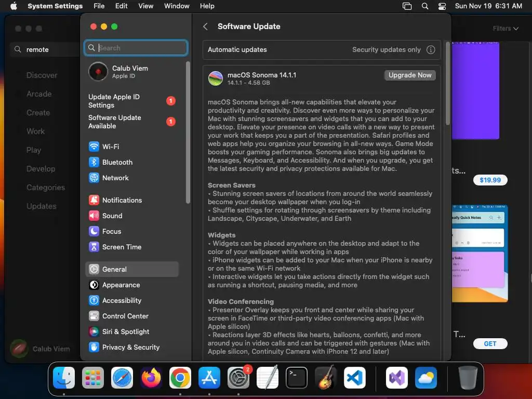The height and width of the screenshot is (399, 532).
Task: Open Update Apple ID Settings
Action: 131,101
